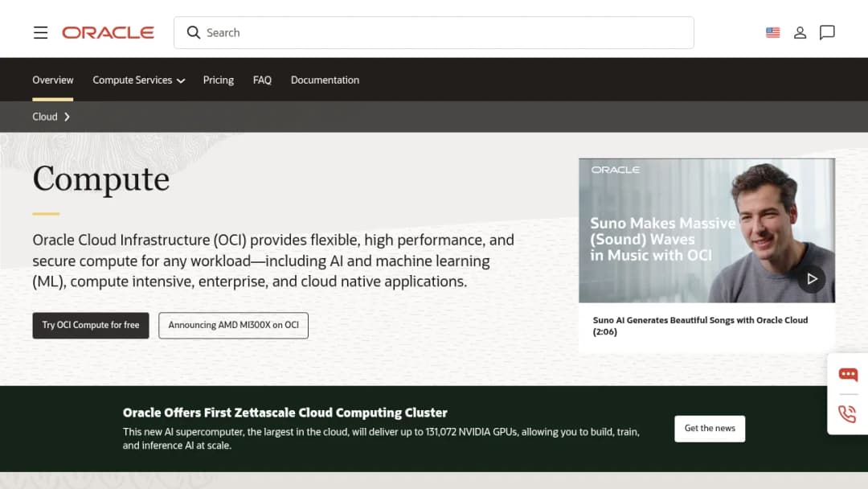Open the hamburger navigation menu
This screenshot has width=868, height=489.
coord(40,33)
